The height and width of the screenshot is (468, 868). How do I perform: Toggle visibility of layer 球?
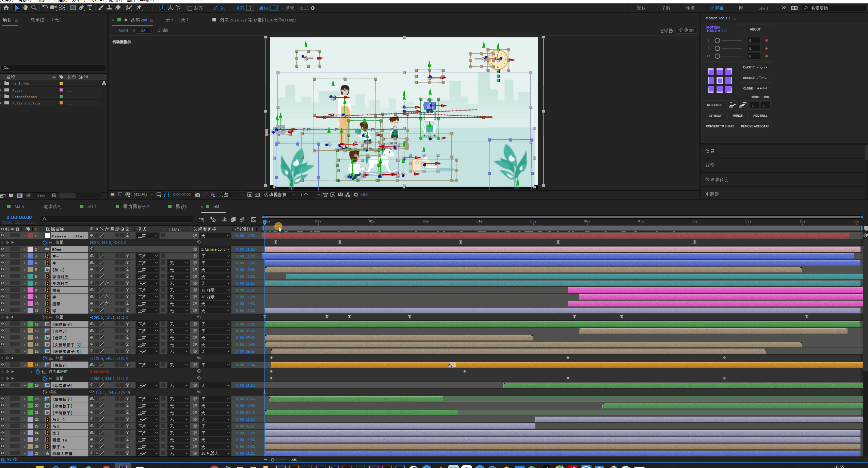tap(2, 310)
